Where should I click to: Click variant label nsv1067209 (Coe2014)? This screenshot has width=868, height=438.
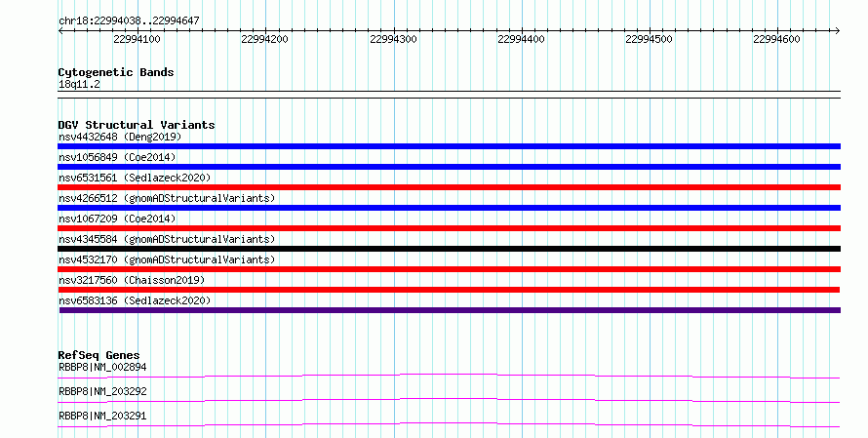(117, 219)
